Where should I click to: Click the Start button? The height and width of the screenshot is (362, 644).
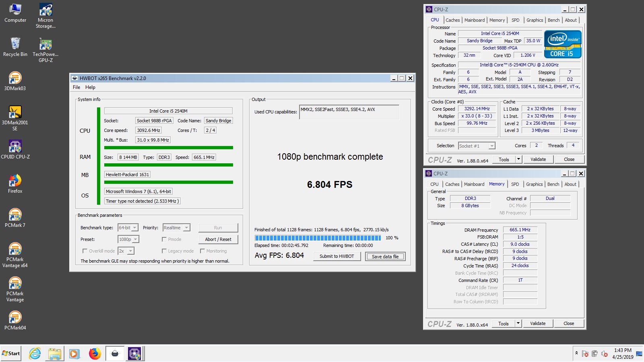tap(11, 354)
